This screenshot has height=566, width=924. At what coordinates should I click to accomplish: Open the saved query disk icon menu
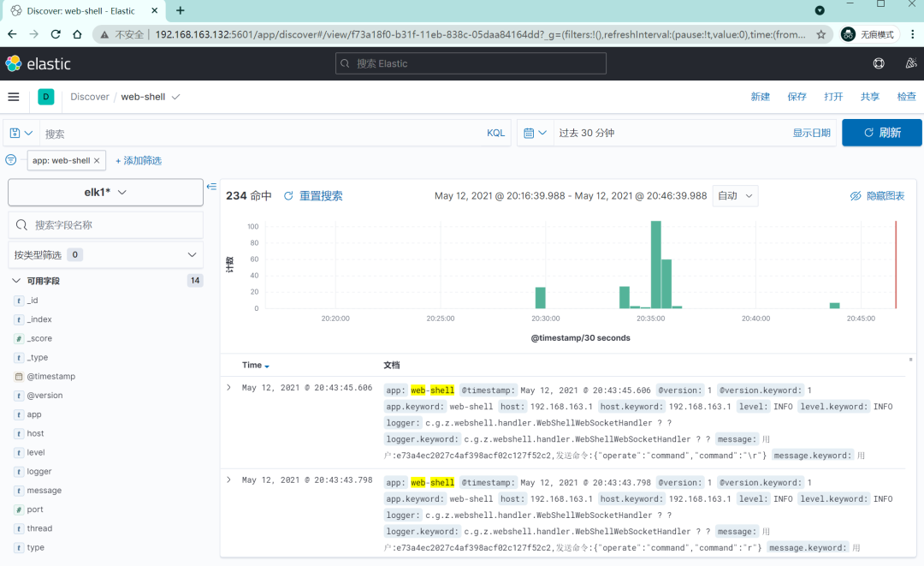click(21, 134)
